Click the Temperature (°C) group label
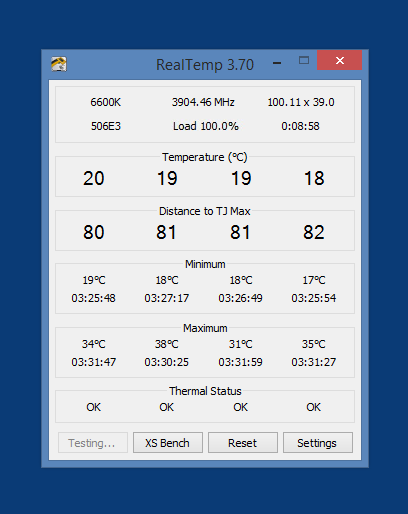Image resolution: width=408 pixels, height=514 pixels. 205,157
